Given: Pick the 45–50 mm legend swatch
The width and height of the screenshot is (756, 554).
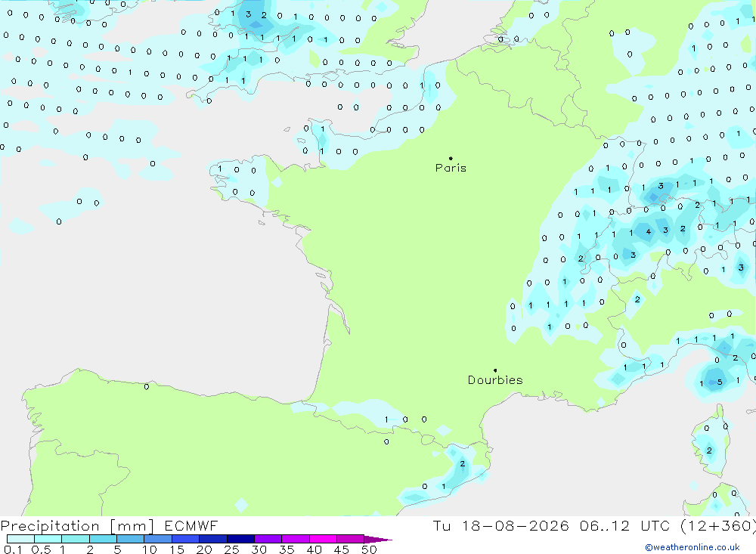Looking at the screenshot, I should (351, 539).
